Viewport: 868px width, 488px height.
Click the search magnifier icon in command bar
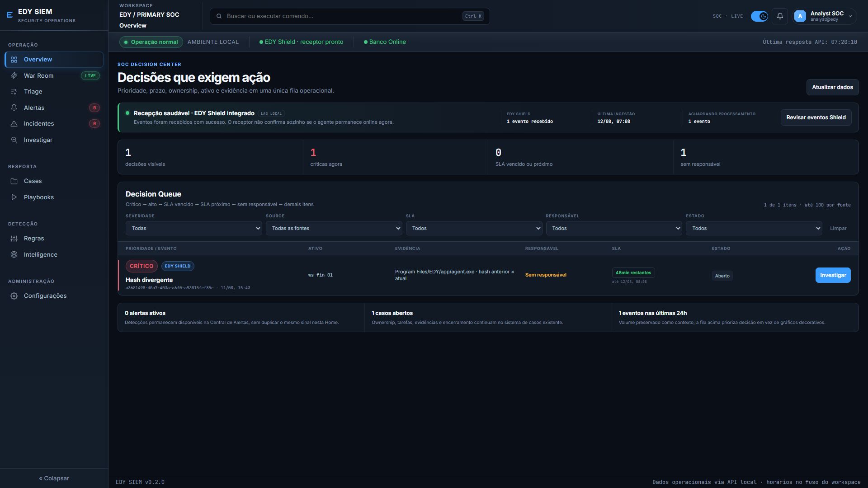pos(219,16)
